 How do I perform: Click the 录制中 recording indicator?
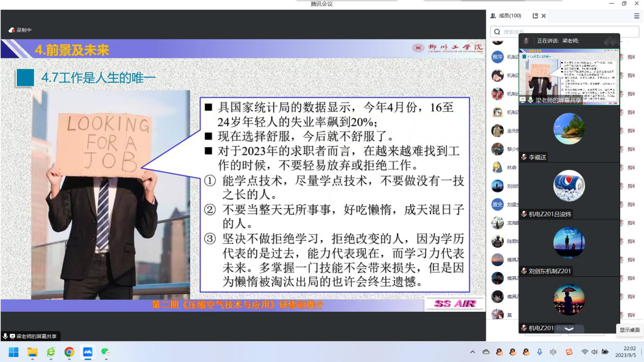[20, 30]
